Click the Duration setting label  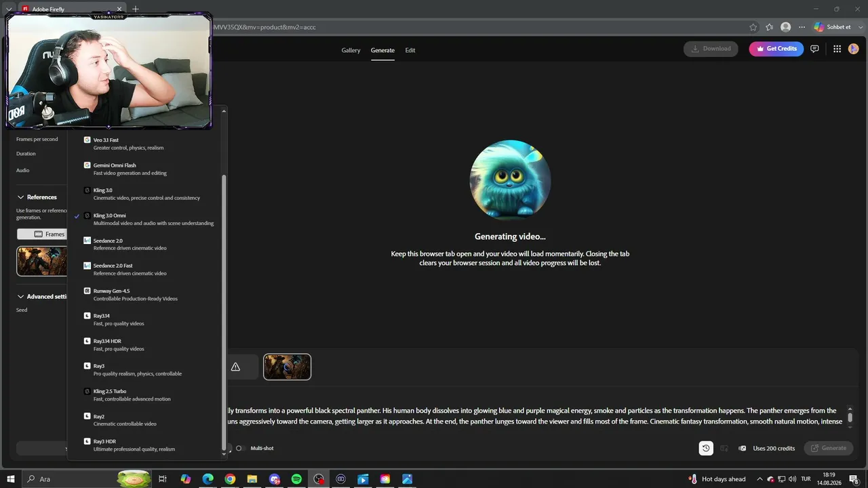(26, 154)
